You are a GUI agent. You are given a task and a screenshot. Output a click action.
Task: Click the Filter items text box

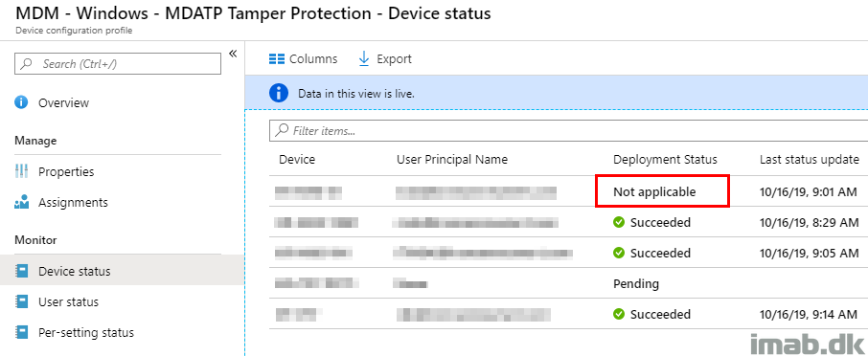click(568, 131)
